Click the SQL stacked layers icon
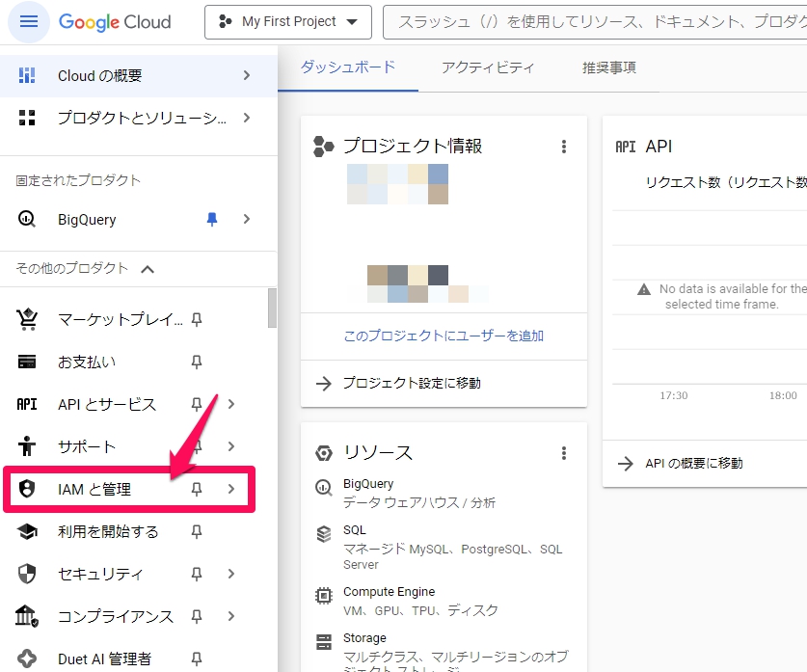The width and height of the screenshot is (807, 672). pos(324,534)
